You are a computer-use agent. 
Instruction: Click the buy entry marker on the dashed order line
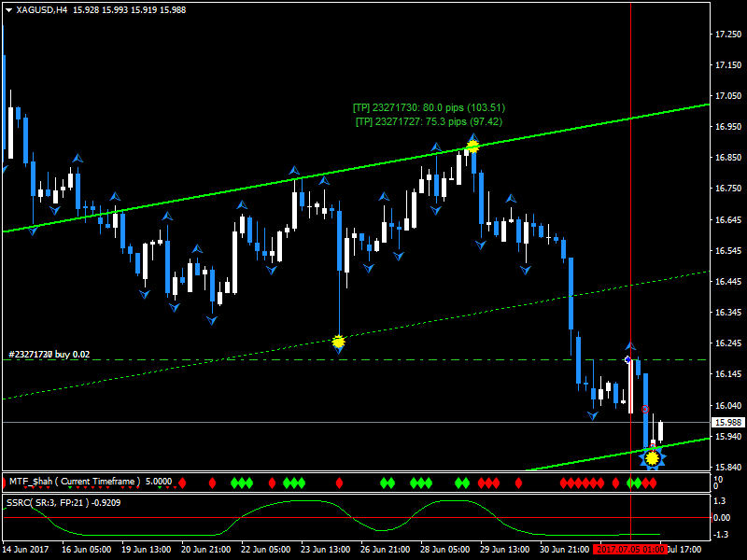627,360
